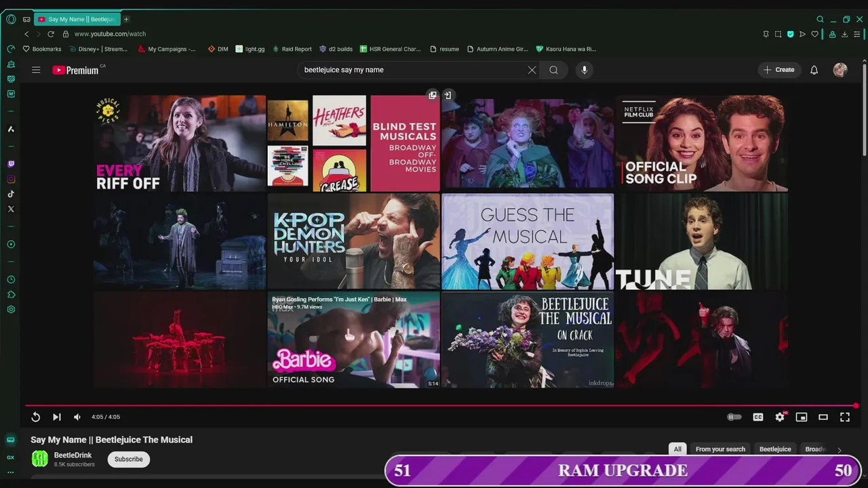Open the Raid Report bookmark

[x=292, y=49]
